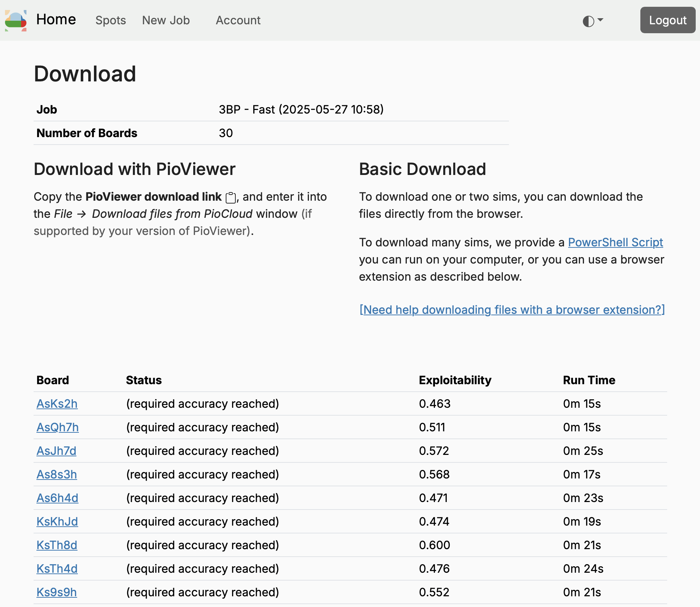Screen dimensions: 700x607
Task: Download the AsJh7d board file
Action: (x=56, y=451)
